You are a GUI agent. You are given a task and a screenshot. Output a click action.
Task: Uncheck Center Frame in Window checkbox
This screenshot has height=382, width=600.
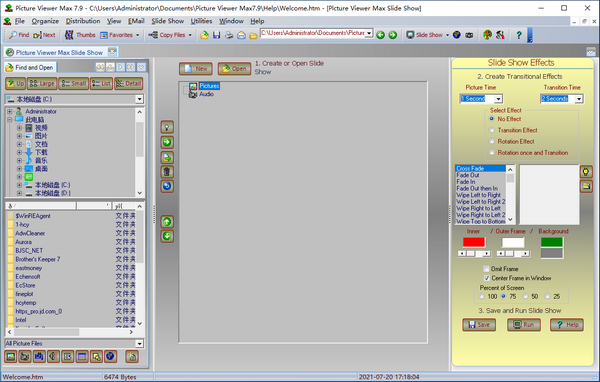486,278
